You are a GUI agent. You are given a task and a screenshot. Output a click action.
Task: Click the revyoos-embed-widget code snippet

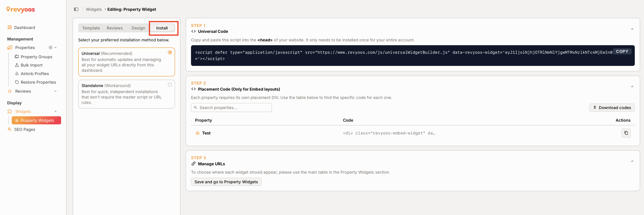point(389,133)
